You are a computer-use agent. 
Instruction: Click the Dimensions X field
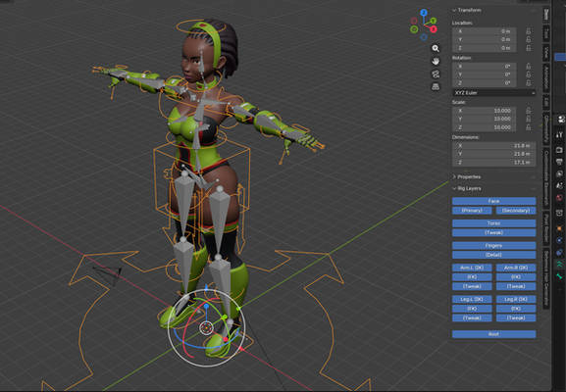(493, 146)
